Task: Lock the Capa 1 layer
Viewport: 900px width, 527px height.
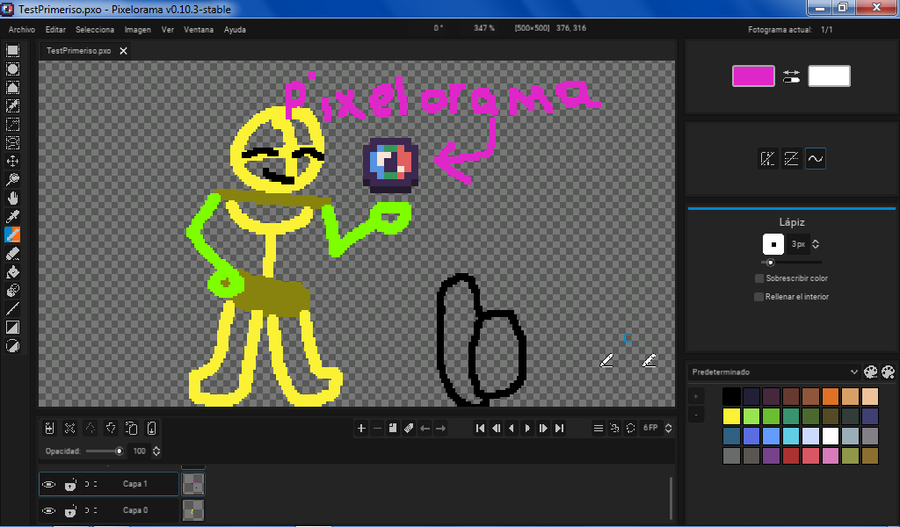Action: [x=71, y=485]
